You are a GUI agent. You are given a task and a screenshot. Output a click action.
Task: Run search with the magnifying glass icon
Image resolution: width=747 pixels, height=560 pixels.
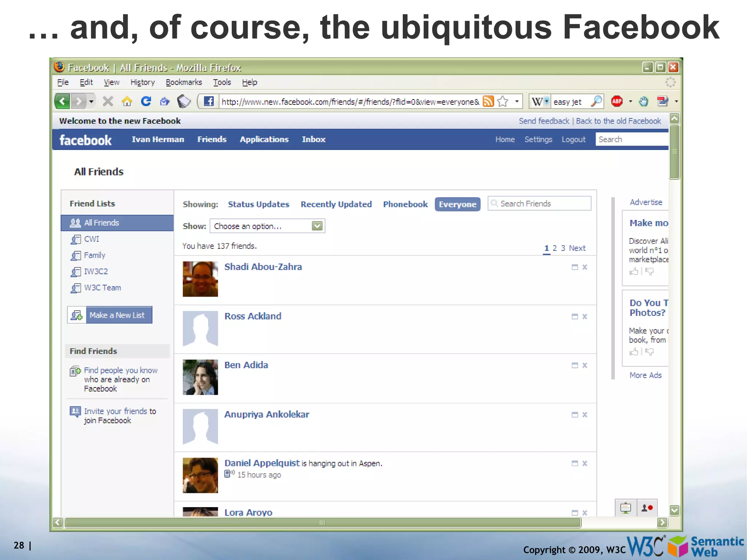tap(596, 101)
